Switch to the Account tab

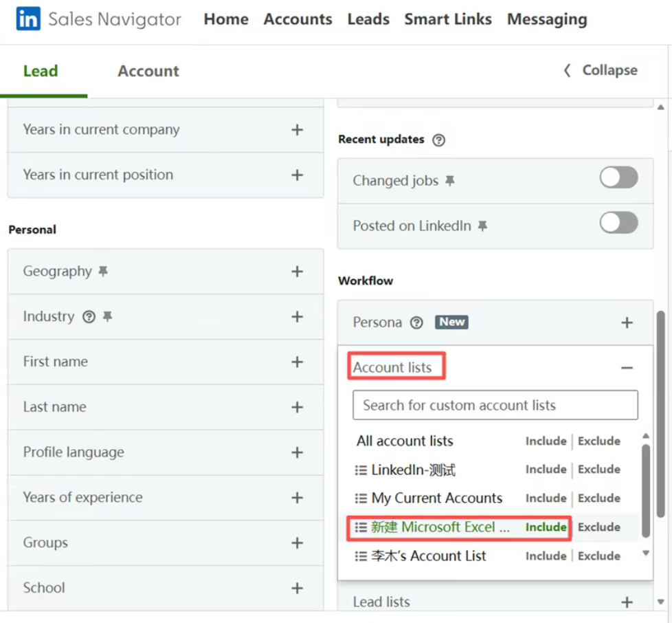click(148, 71)
